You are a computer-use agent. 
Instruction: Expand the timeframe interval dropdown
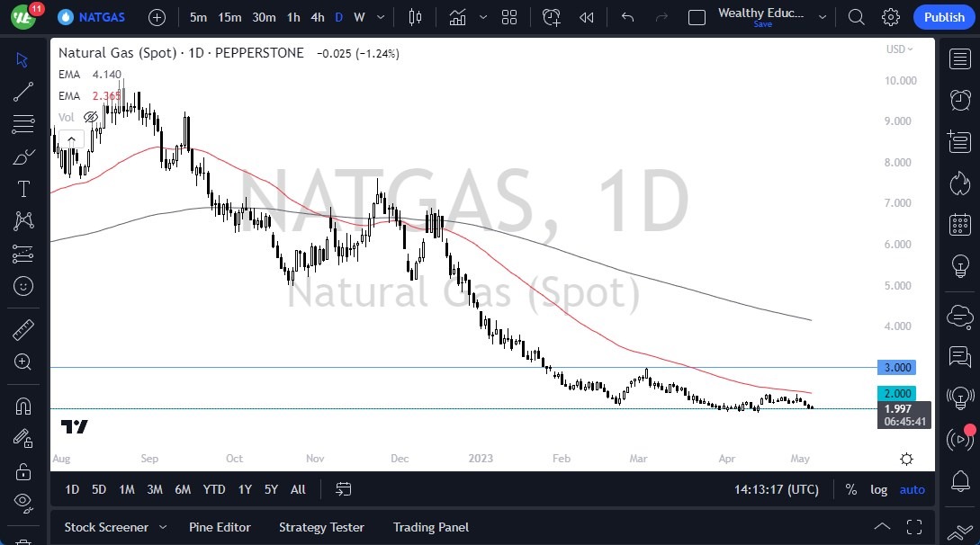(x=381, y=17)
